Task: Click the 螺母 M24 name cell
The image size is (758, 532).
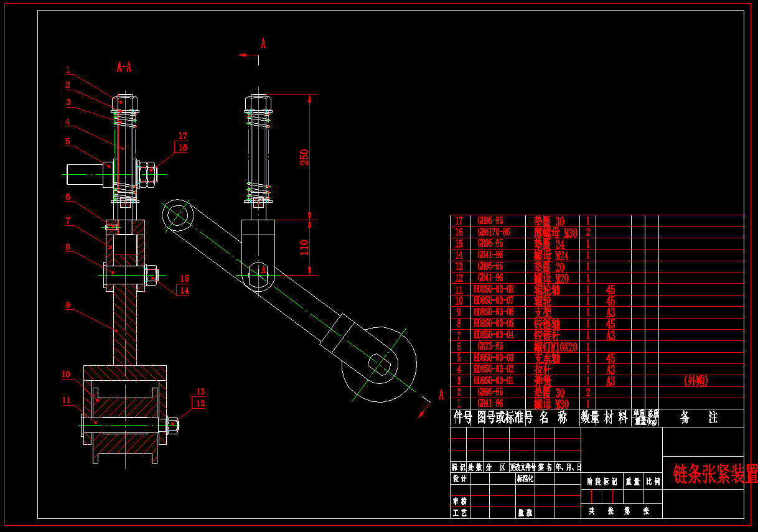Action: 551,255
